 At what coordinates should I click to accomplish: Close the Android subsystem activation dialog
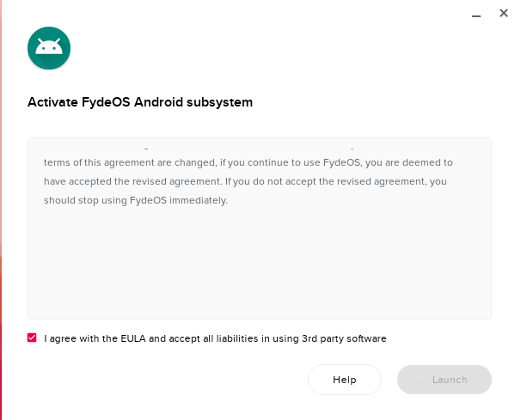504,13
